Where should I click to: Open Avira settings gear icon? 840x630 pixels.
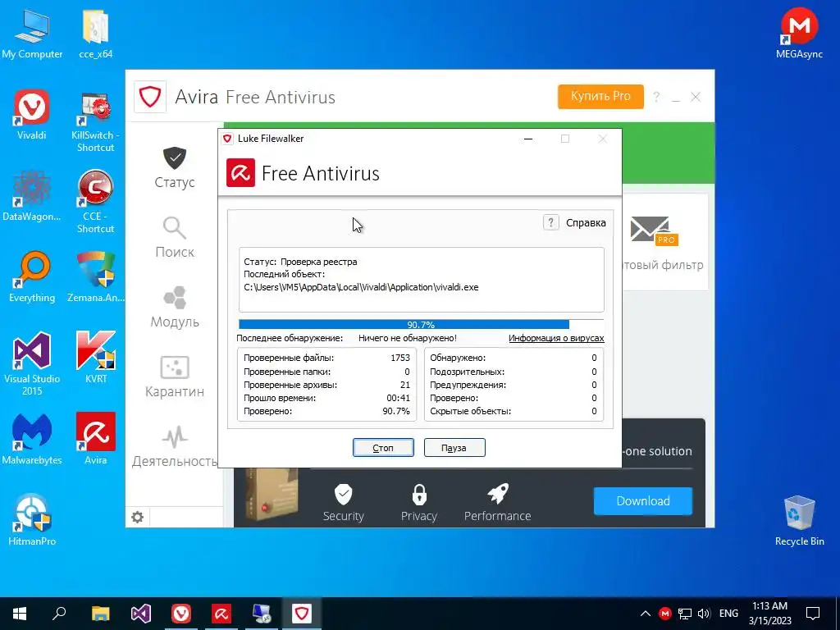pyautogui.click(x=138, y=517)
